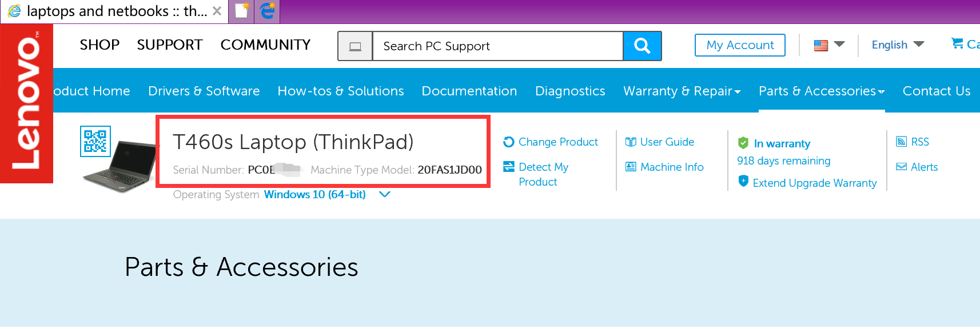980x329 pixels.
Task: Expand the English language dropdown
Action: pyautogui.click(x=898, y=45)
